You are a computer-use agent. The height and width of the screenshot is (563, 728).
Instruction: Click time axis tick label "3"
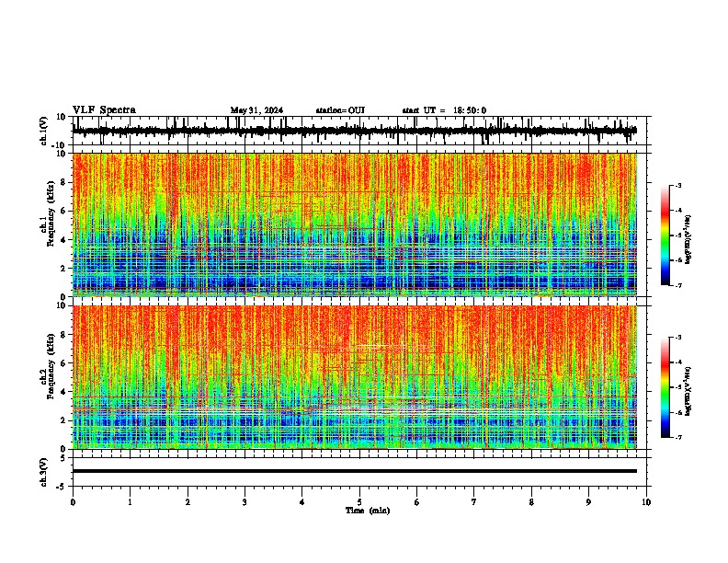pyautogui.click(x=245, y=502)
